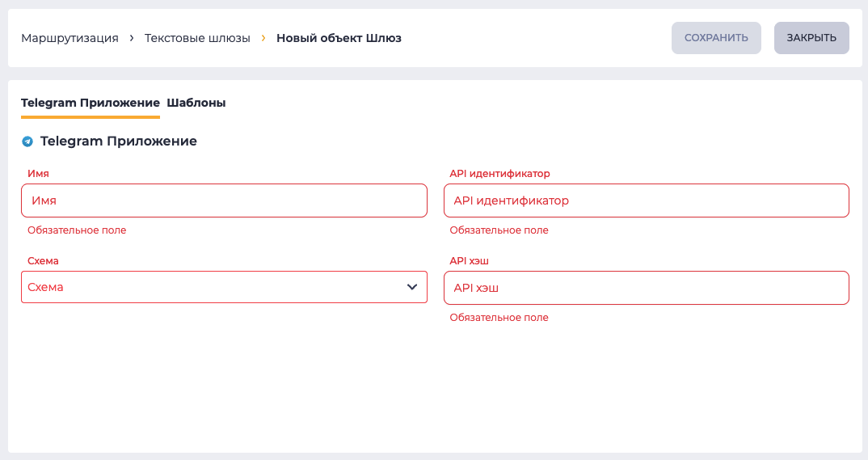
Task: Click the Новый объект Шлюз breadcrumb title
Action: (x=339, y=38)
